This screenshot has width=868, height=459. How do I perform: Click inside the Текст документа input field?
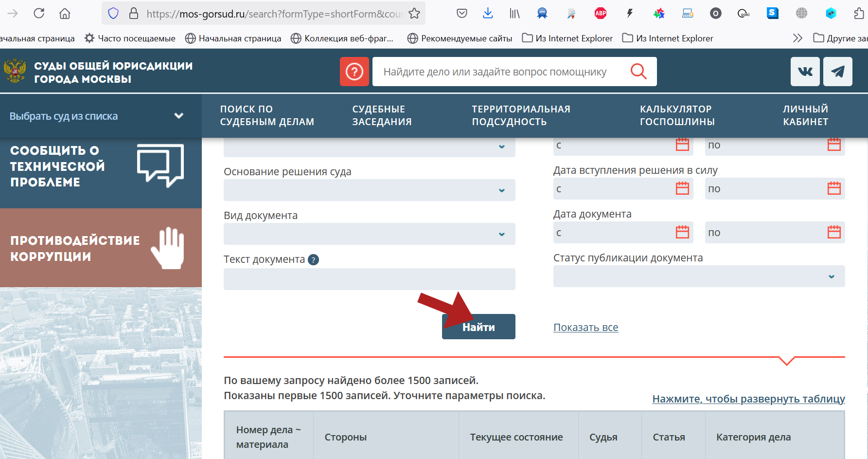click(x=370, y=279)
